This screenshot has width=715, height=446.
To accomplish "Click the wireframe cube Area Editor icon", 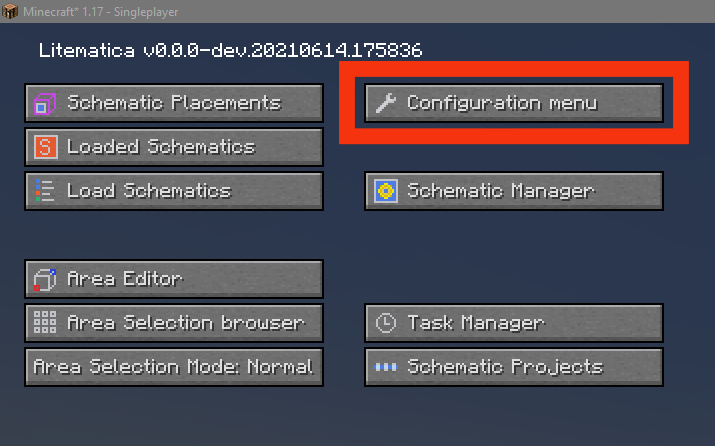I will [45, 279].
